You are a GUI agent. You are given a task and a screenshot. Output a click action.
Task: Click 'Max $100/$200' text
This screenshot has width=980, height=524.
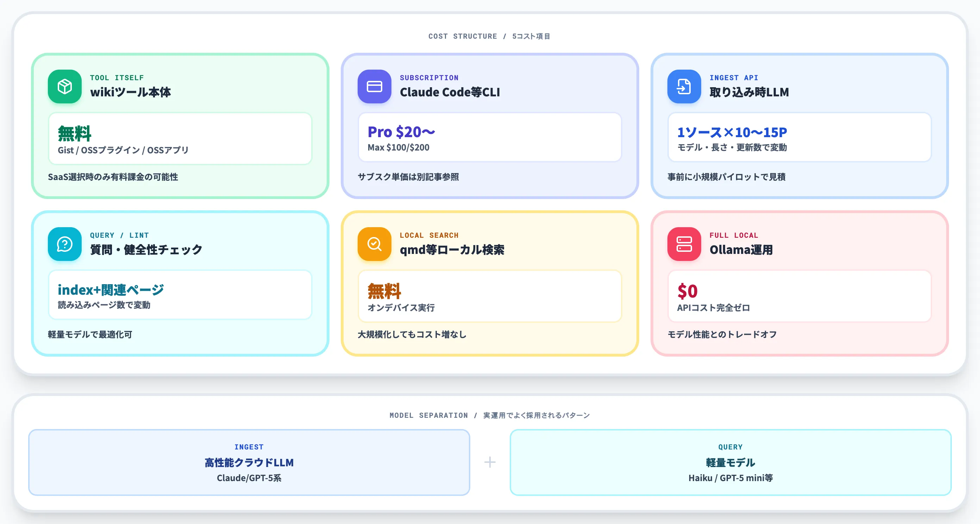point(398,147)
